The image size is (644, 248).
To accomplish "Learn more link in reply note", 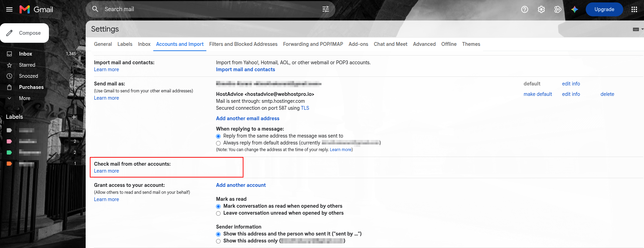I will click(341, 150).
